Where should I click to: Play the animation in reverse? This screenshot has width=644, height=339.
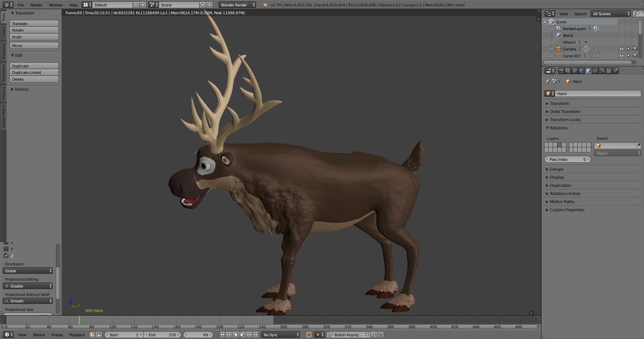click(235, 335)
